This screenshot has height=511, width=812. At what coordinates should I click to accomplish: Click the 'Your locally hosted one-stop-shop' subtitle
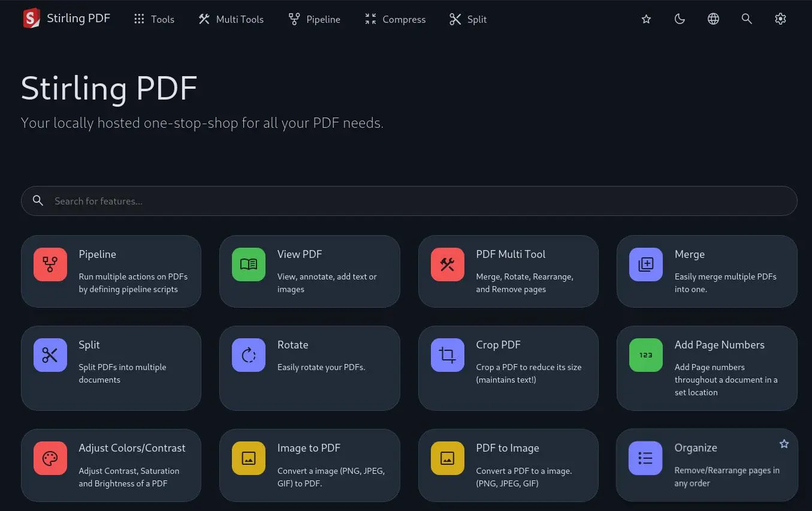tap(202, 123)
